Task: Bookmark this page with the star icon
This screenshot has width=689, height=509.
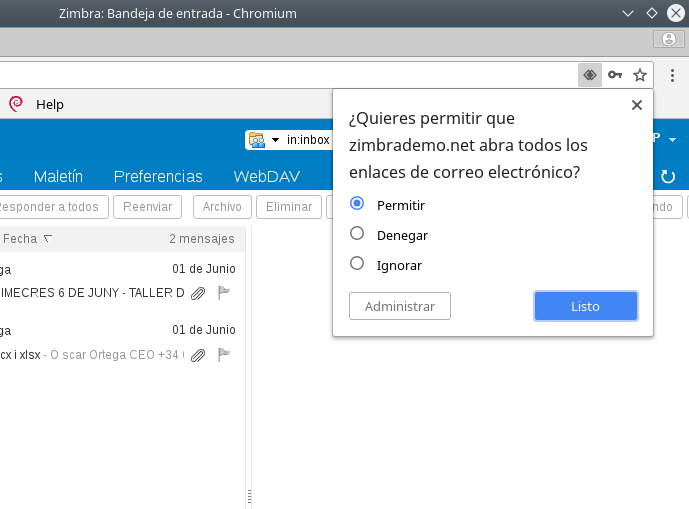Action: 640,75
